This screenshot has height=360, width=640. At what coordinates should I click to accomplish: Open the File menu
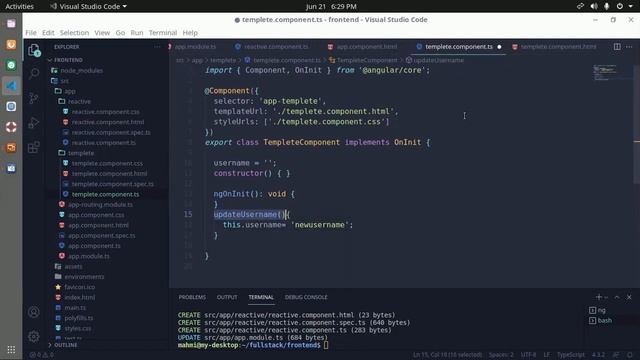point(31,33)
